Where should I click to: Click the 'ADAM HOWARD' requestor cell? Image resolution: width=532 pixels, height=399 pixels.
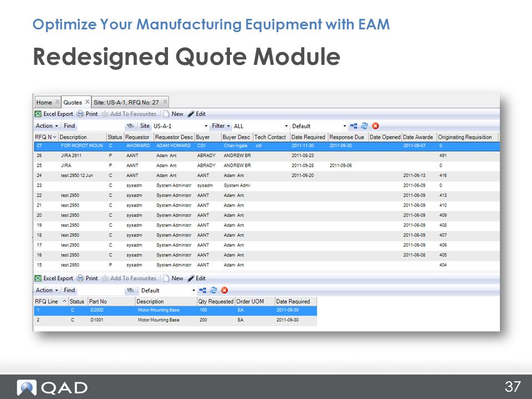click(173, 146)
